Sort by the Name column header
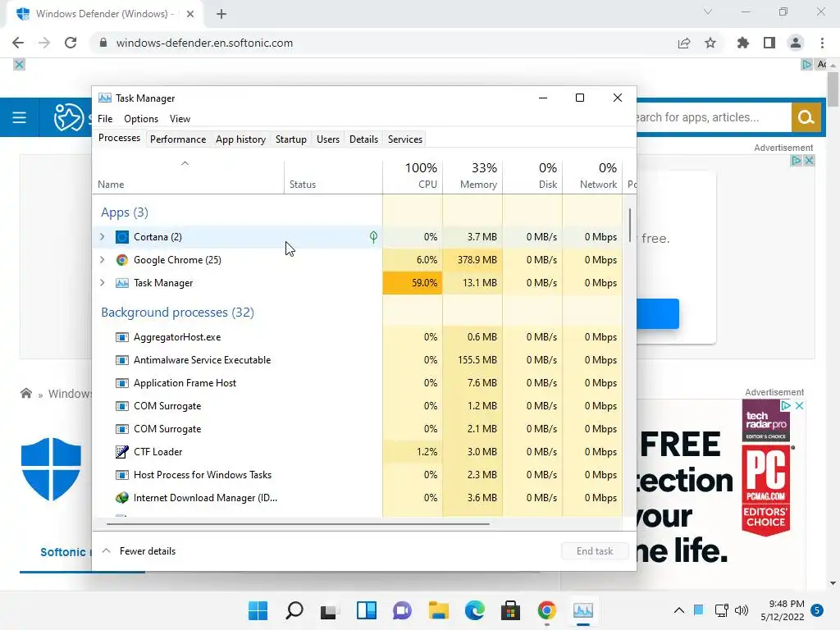 point(188,176)
